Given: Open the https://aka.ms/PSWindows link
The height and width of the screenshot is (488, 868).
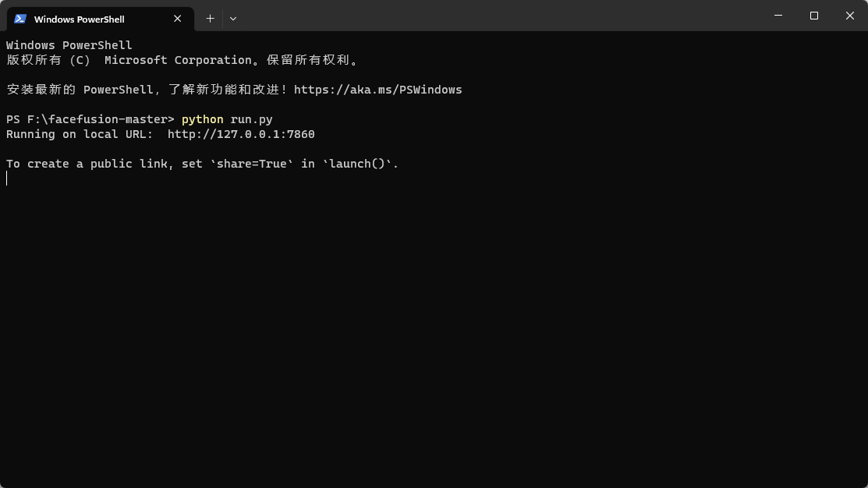Looking at the screenshot, I should (377, 90).
